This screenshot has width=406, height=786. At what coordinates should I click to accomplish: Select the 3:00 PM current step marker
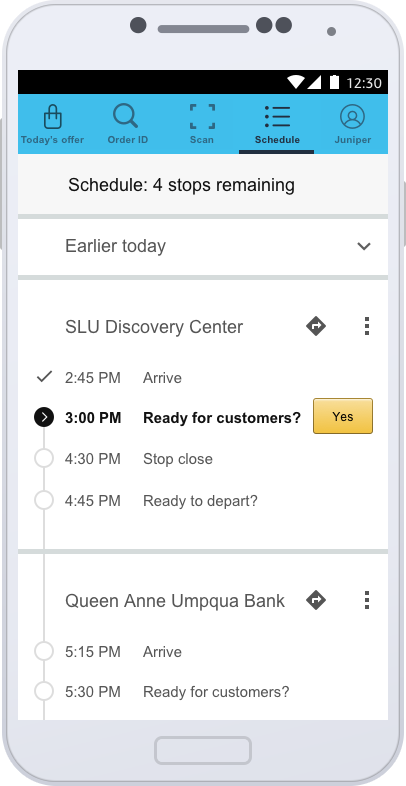(x=44, y=417)
